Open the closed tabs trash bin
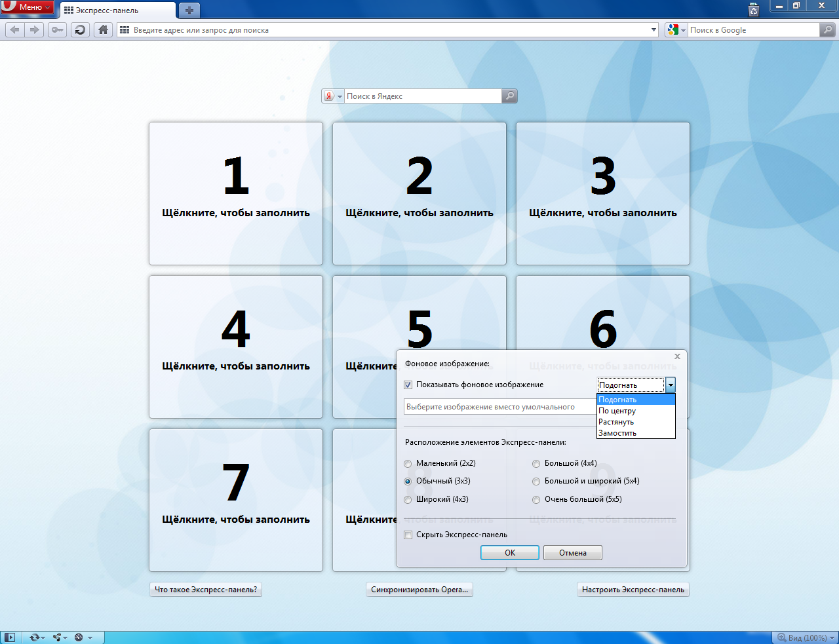The height and width of the screenshot is (644, 839). (754, 9)
